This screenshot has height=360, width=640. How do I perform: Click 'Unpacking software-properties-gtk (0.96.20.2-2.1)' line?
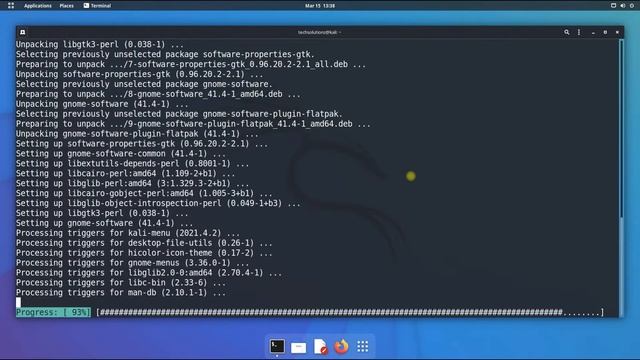point(140,74)
